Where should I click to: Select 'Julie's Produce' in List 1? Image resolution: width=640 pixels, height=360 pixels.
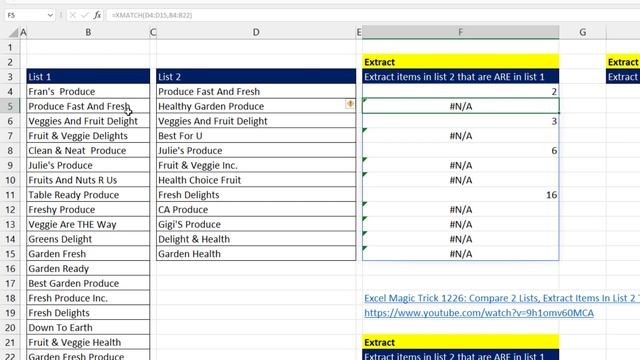point(88,165)
